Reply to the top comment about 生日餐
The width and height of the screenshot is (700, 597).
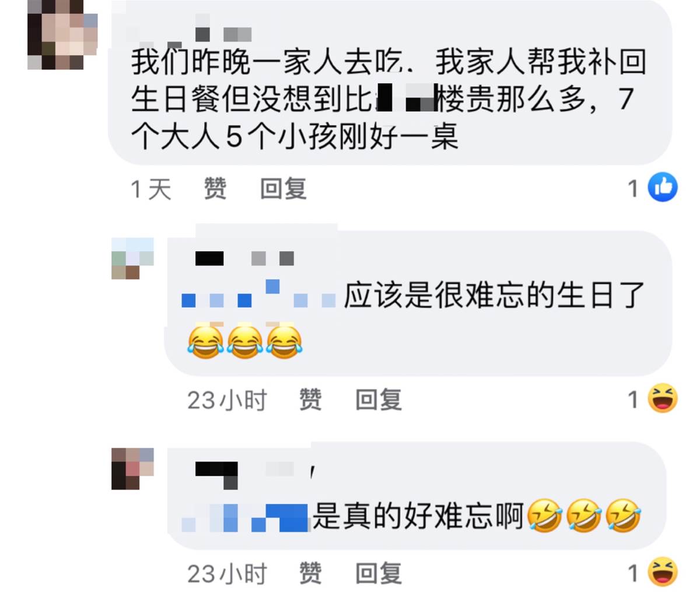click(x=283, y=189)
